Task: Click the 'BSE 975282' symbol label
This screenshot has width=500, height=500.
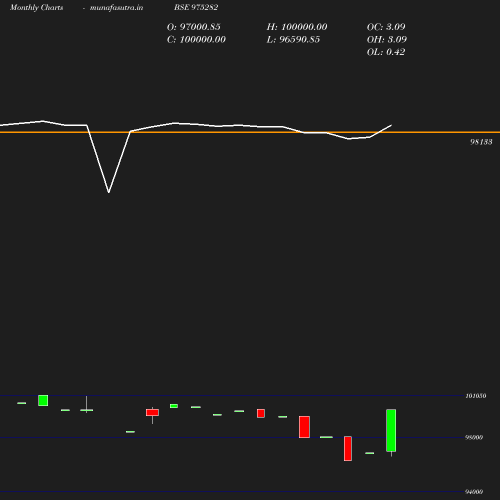Action: [x=196, y=7]
